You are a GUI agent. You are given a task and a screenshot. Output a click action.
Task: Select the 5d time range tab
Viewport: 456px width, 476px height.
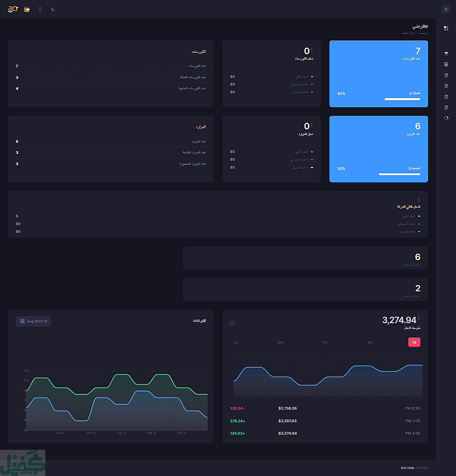(369, 342)
